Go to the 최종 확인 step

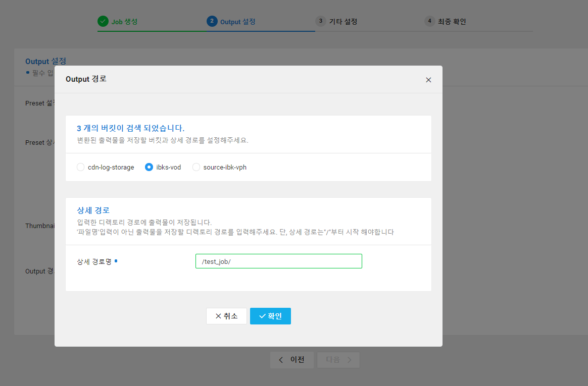coord(452,22)
